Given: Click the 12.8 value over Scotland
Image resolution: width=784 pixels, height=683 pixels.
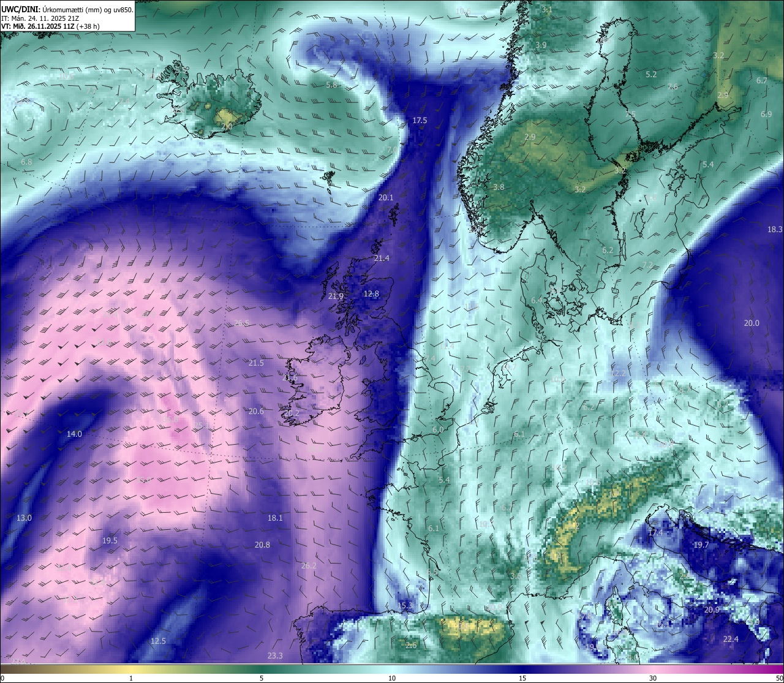Looking at the screenshot, I should pos(371,294).
